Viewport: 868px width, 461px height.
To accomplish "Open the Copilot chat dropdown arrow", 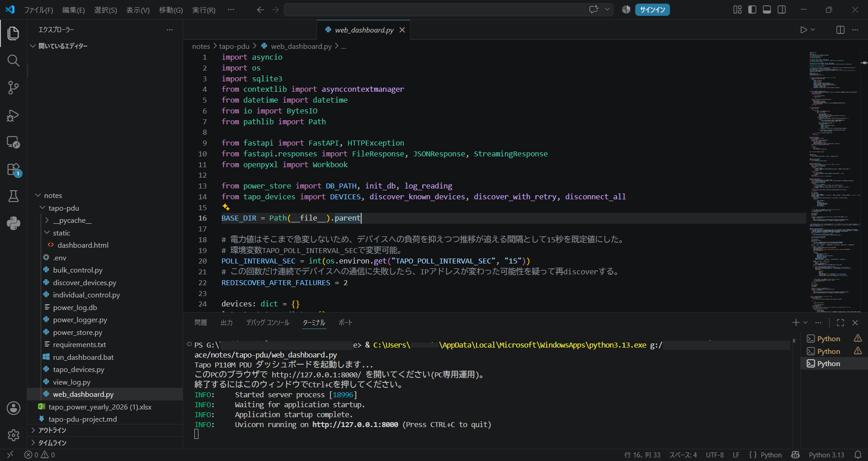I will pyautogui.click(x=607, y=9).
